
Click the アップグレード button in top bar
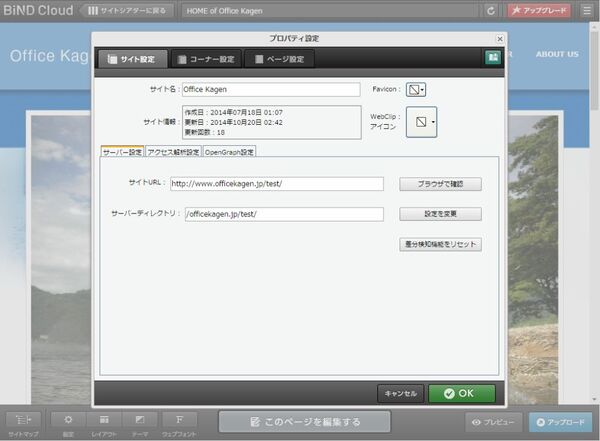coord(540,11)
